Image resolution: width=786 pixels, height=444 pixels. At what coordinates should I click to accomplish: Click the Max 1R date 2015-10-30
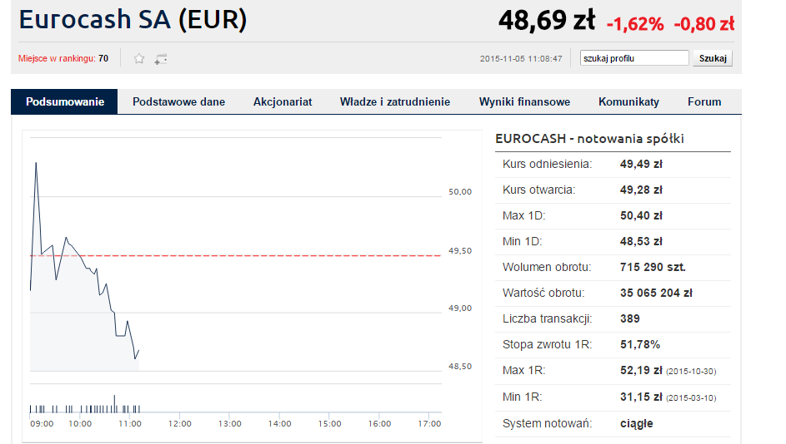(691, 371)
